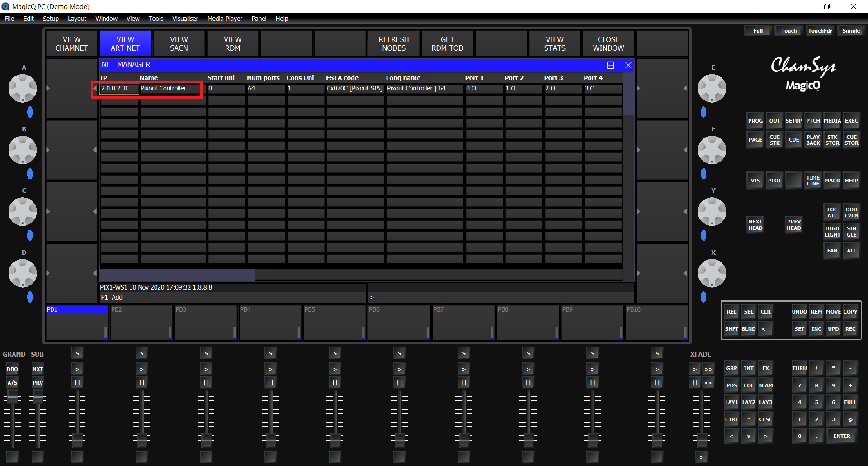
Task: Open VIEW STATS
Action: coord(555,44)
